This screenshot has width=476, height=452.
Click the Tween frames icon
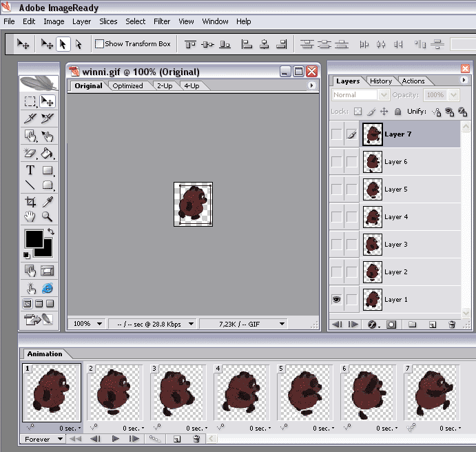tap(155, 439)
